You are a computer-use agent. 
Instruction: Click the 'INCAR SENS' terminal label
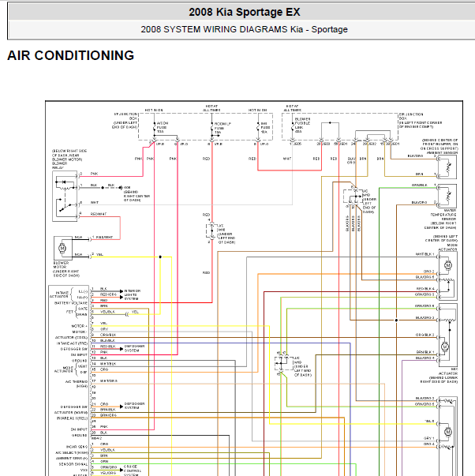tap(77, 447)
